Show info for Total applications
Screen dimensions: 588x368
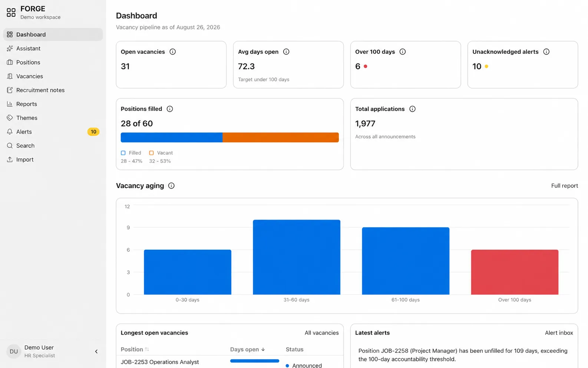click(x=412, y=109)
